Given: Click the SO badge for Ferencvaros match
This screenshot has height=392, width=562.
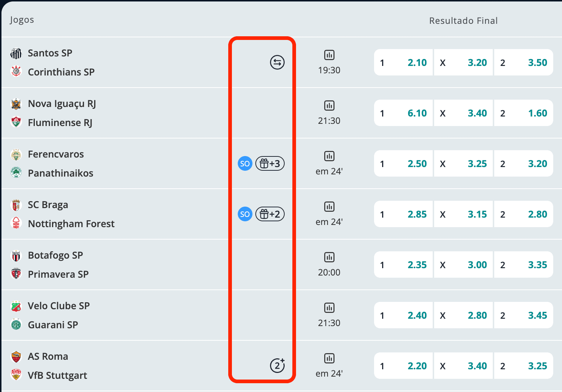Looking at the screenshot, I should [x=245, y=163].
